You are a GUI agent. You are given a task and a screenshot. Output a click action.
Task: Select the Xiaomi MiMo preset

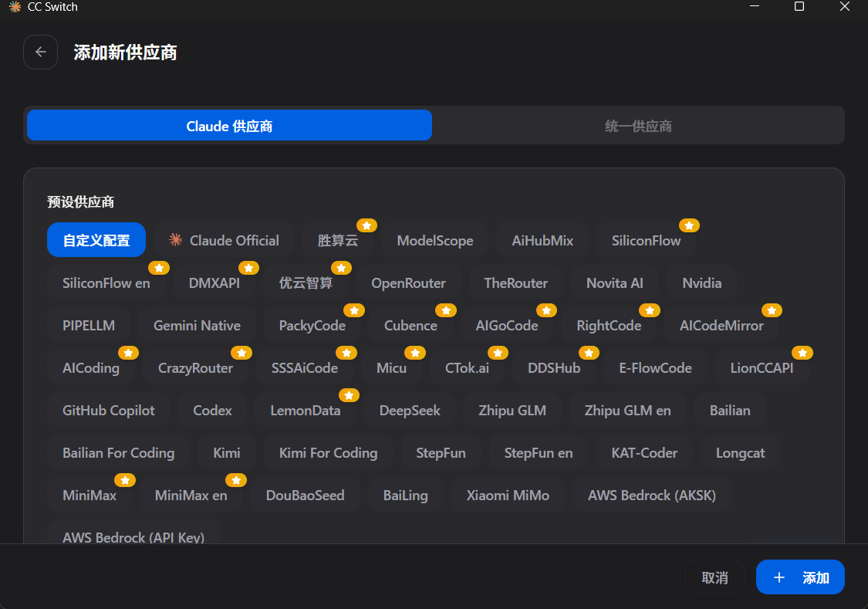click(x=508, y=495)
